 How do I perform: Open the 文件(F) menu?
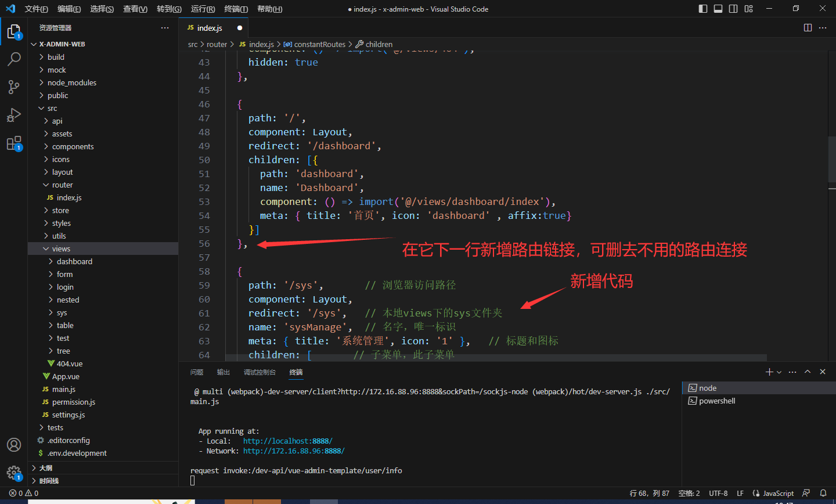click(x=37, y=9)
